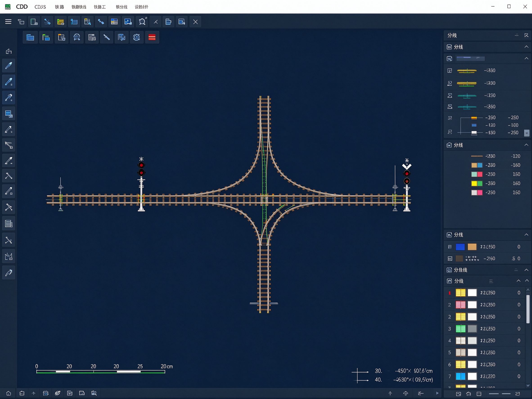Click the yellow and green swatch pair
Image resolution: width=532 pixels, height=399 pixels.
[477, 183]
